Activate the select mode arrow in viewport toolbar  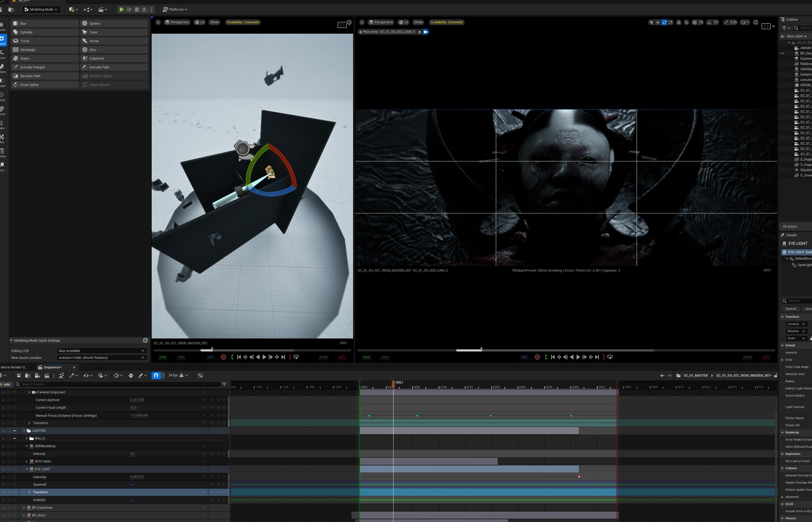point(651,22)
